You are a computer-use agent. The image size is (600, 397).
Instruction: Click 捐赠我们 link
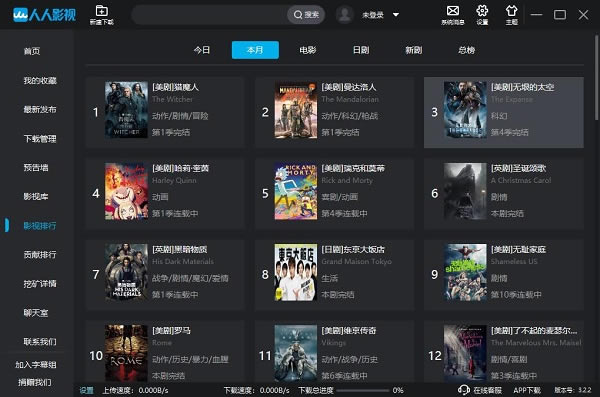coord(35,382)
